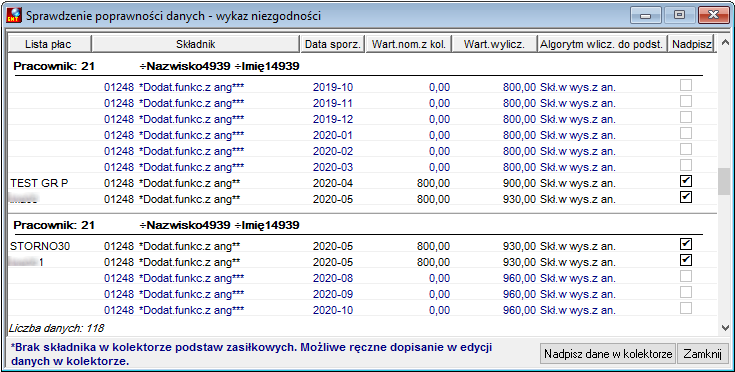Click the application icon in title bar
This screenshot has width=735, height=372.
pyautogui.click(x=14, y=15)
